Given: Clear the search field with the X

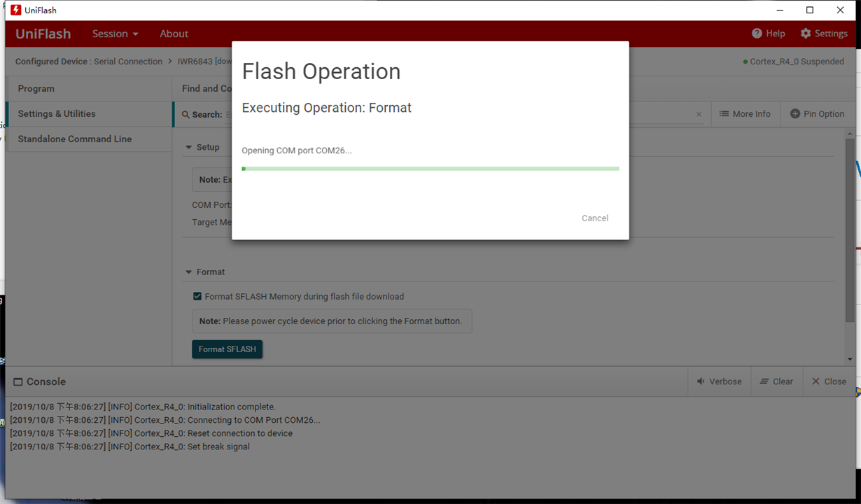Looking at the screenshot, I should 699,114.
